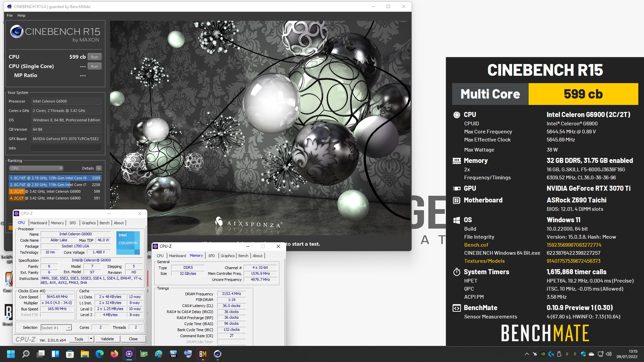Select the ranking entry with score 3389
This screenshot has height=362, width=644.
coord(55,178)
